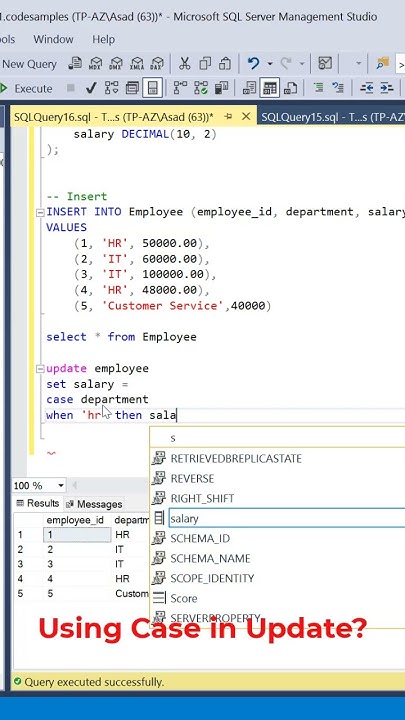The height and width of the screenshot is (720, 405).
Task: Display the Estimated Execution Plan
Action: click(112, 88)
